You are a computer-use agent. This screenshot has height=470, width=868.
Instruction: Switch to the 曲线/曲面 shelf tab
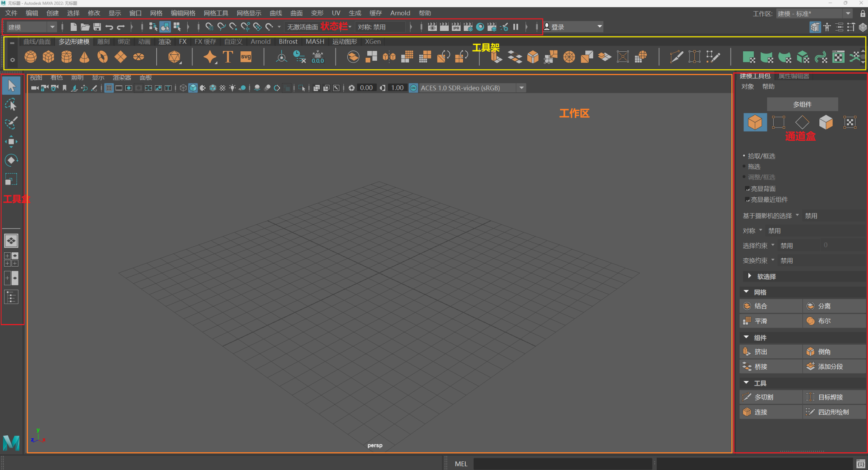[x=37, y=41]
